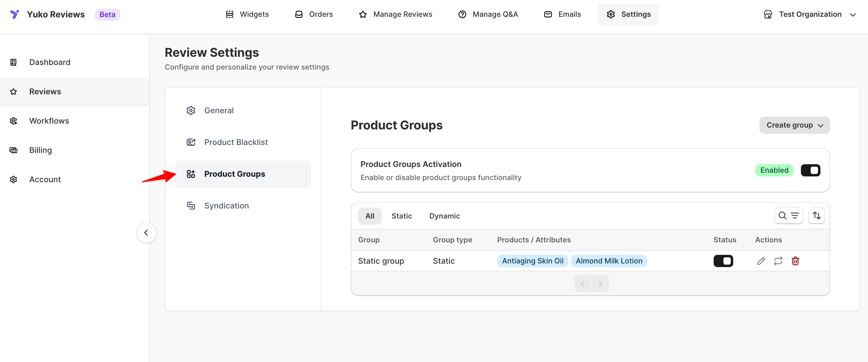The image size is (868, 362).
Task: Go to next page of groups
Action: pos(600,283)
